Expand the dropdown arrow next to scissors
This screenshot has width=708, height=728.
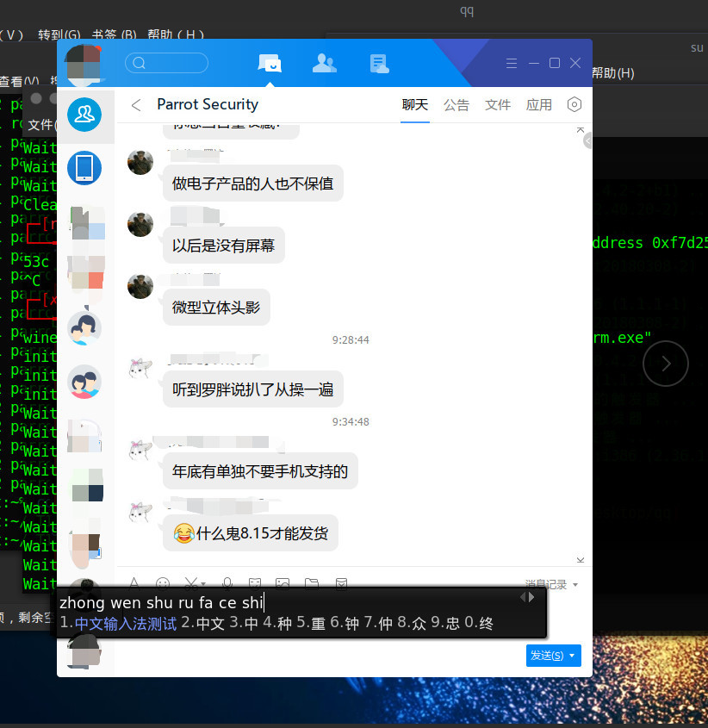point(204,584)
